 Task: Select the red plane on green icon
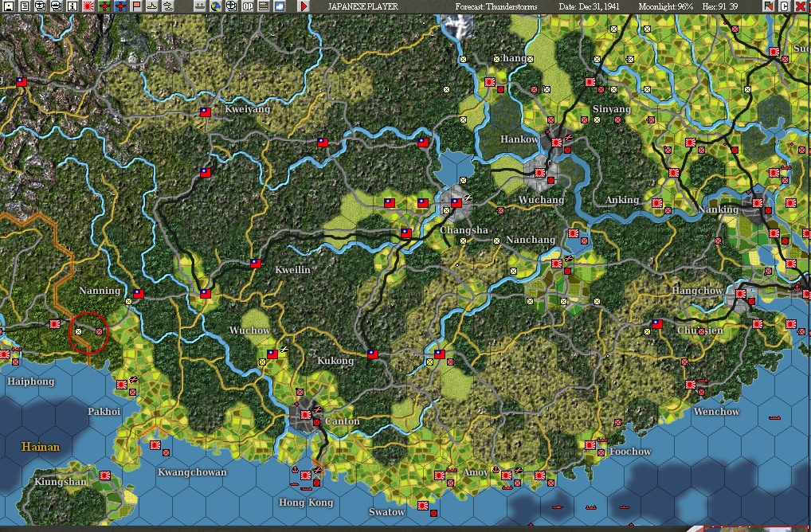(104, 6)
